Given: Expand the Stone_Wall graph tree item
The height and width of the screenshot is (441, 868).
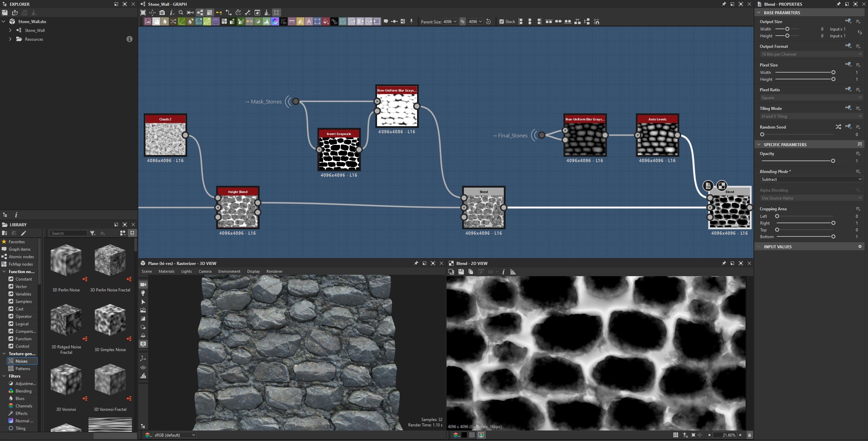Looking at the screenshot, I should pyautogui.click(x=10, y=30).
